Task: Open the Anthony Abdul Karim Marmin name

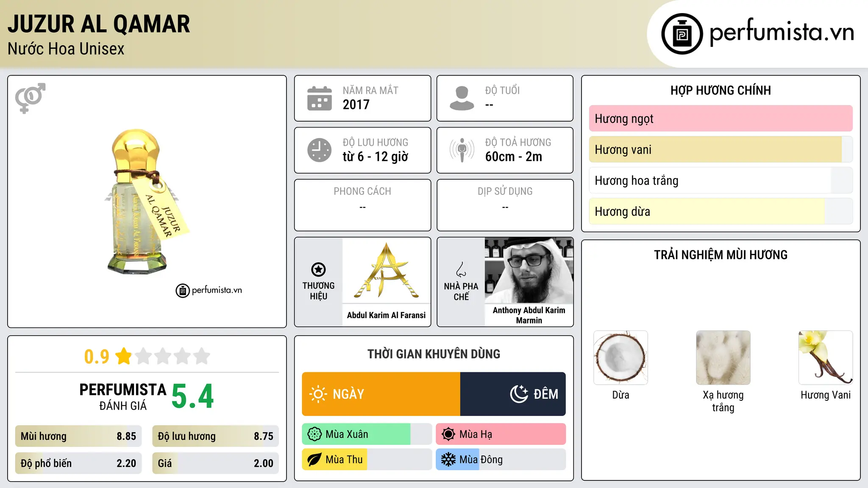Action: point(529,315)
